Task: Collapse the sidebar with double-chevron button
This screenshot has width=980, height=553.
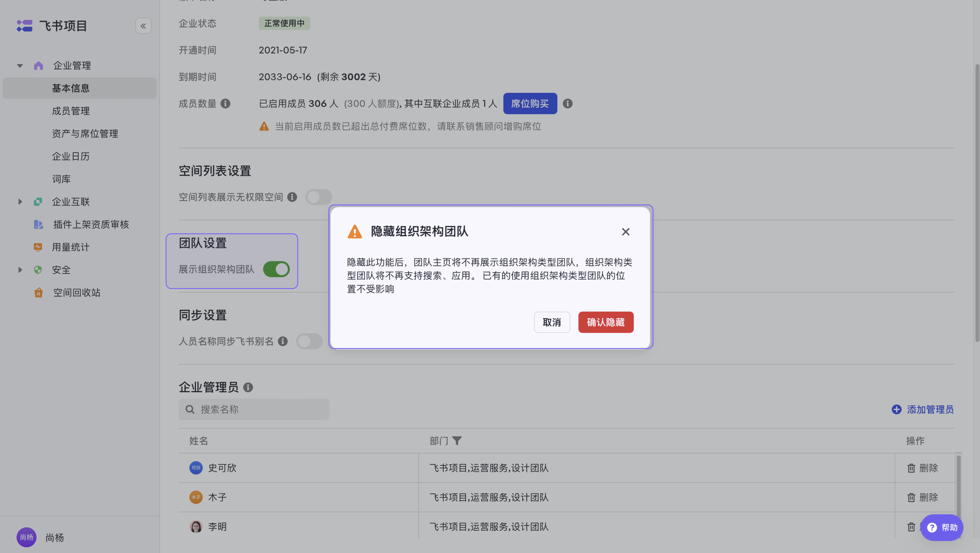Action: (143, 26)
